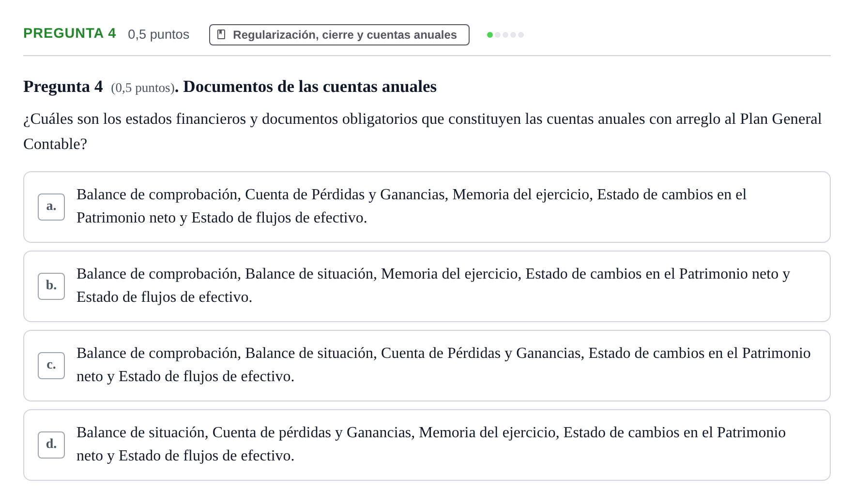Click the small (0,5 puntos) text in title

pyautogui.click(x=142, y=88)
